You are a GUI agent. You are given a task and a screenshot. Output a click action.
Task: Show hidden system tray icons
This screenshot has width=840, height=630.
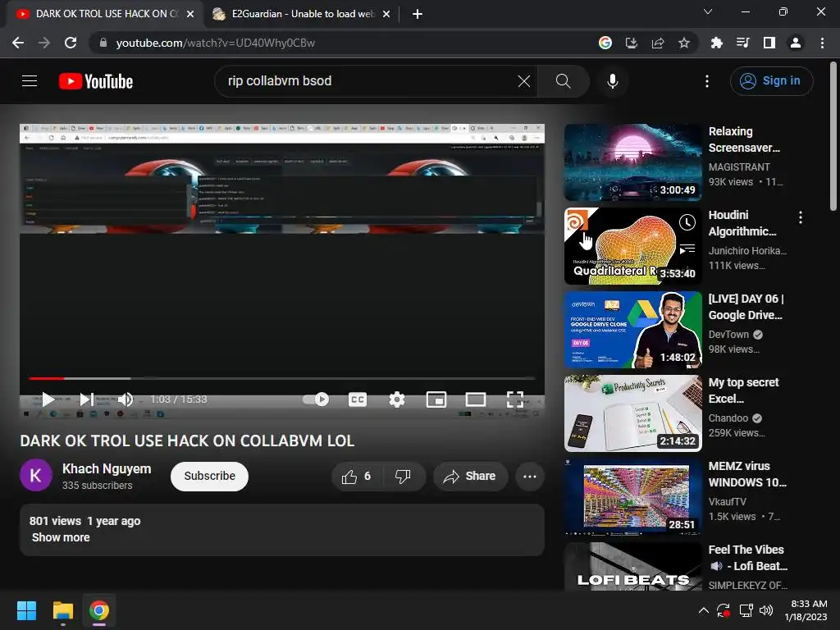(x=704, y=610)
